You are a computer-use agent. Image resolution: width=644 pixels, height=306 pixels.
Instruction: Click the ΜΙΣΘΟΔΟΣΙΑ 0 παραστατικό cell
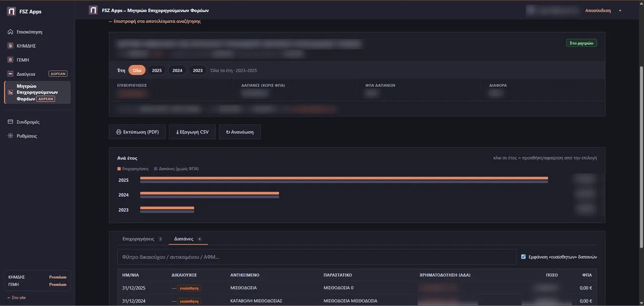pos(339,288)
